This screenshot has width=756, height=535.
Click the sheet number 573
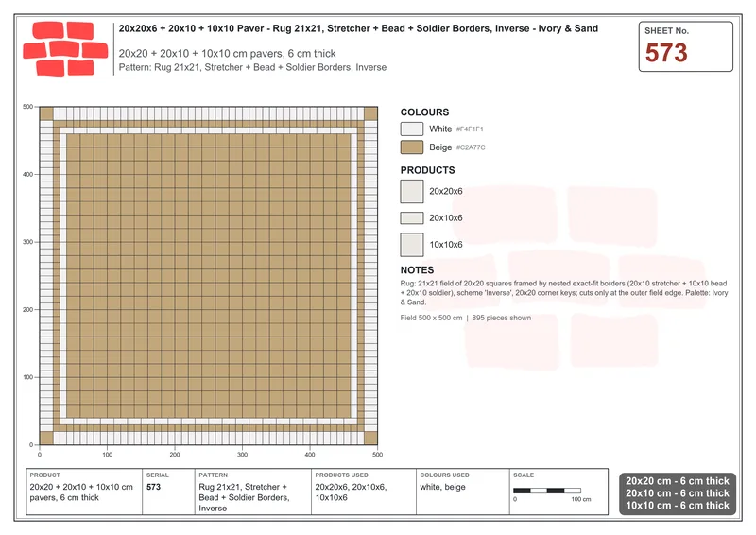point(666,53)
